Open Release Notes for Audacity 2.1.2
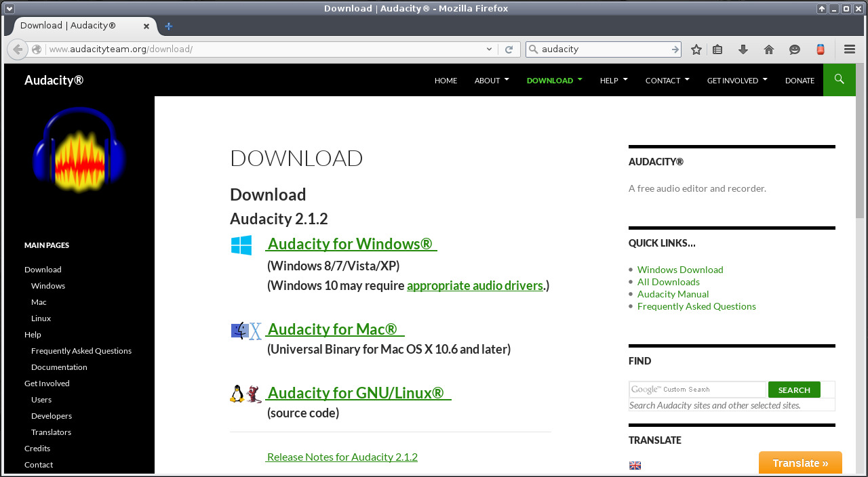This screenshot has width=868, height=477. pos(342,457)
